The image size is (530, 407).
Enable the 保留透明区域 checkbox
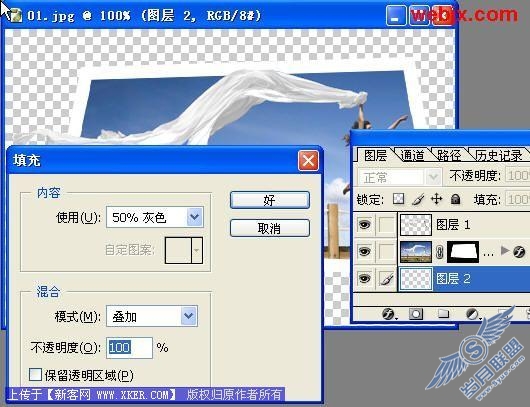35,375
